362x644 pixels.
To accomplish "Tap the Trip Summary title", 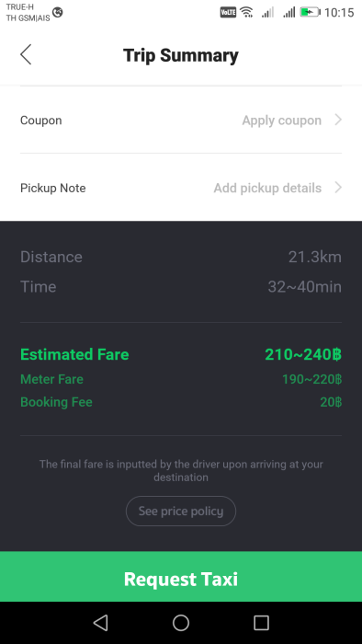I will pyautogui.click(x=181, y=55).
